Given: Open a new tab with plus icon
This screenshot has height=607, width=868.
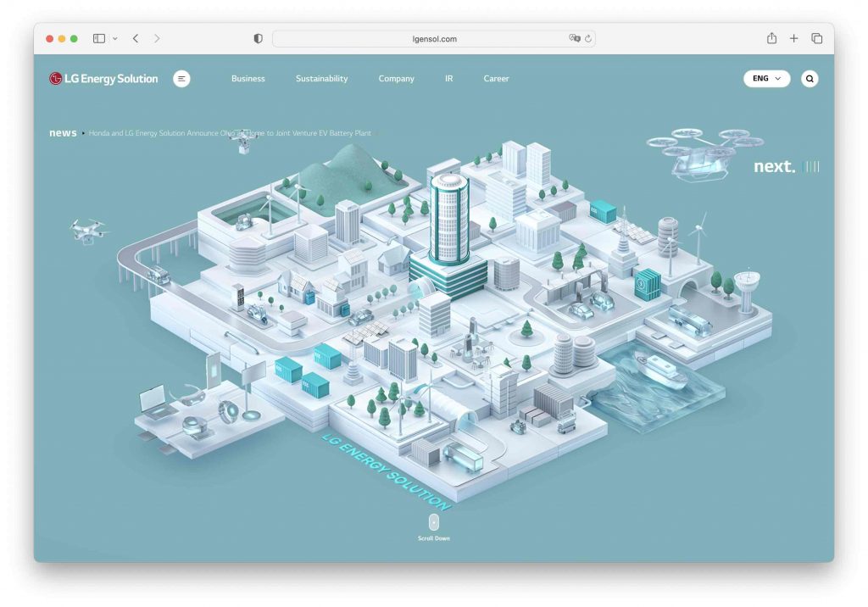Looking at the screenshot, I should pyautogui.click(x=793, y=38).
